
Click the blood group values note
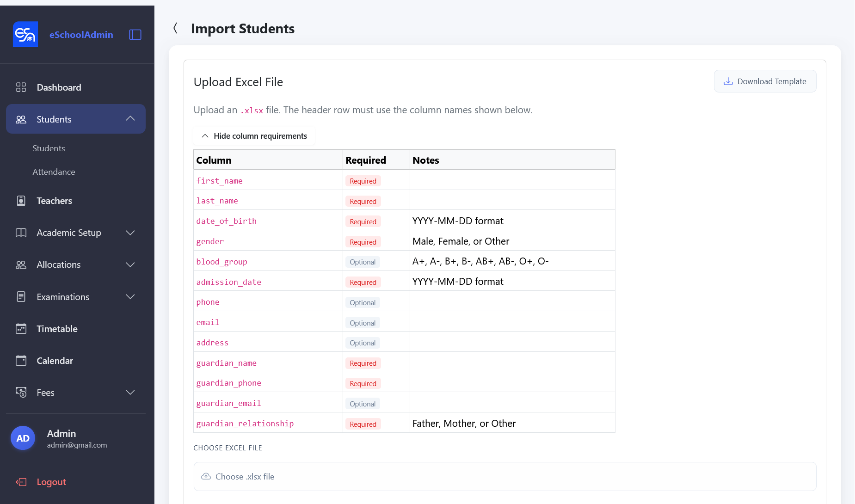click(480, 261)
